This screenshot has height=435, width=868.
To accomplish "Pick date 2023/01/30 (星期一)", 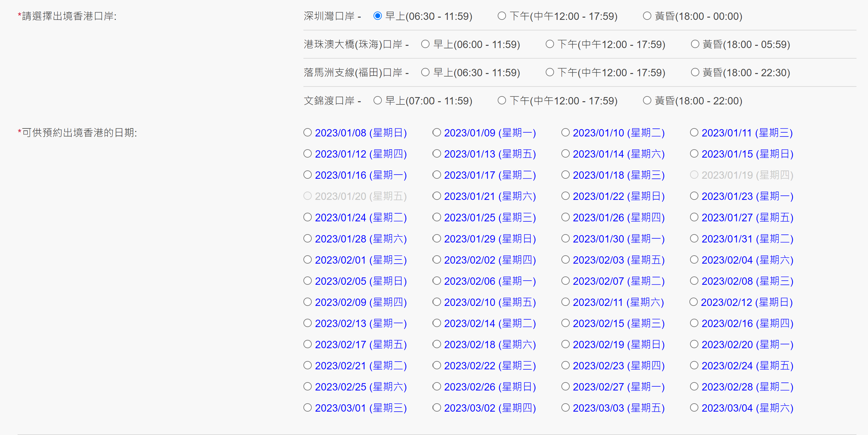I will (x=565, y=238).
